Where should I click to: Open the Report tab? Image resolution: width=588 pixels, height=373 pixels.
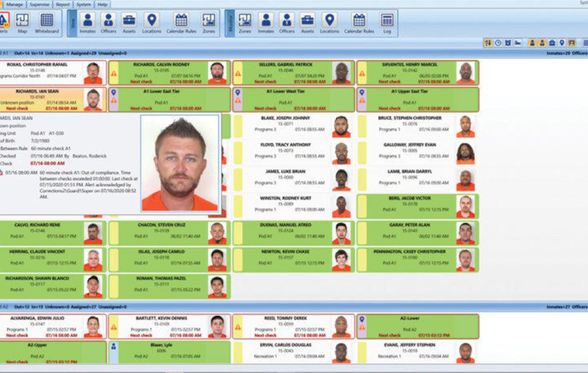63,4
